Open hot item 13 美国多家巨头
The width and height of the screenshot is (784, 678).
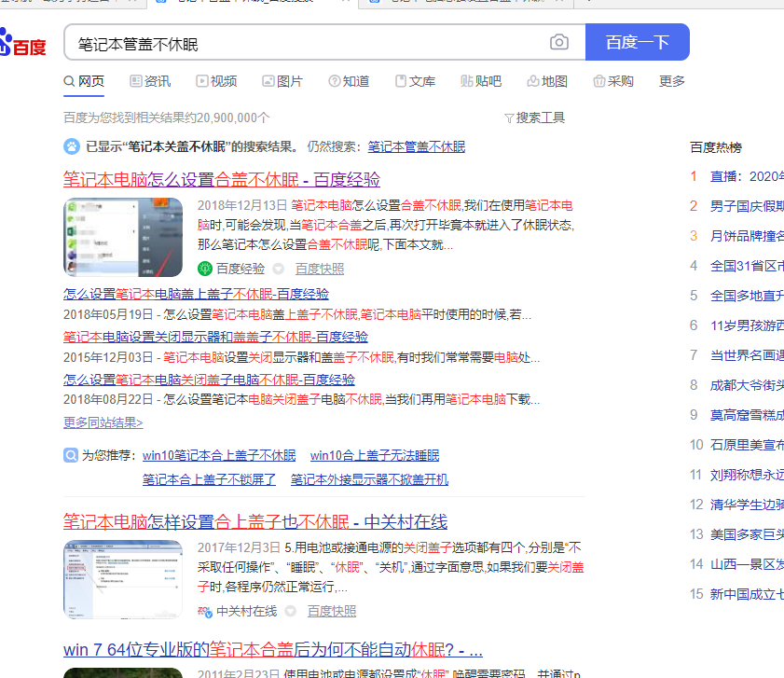tap(747, 534)
